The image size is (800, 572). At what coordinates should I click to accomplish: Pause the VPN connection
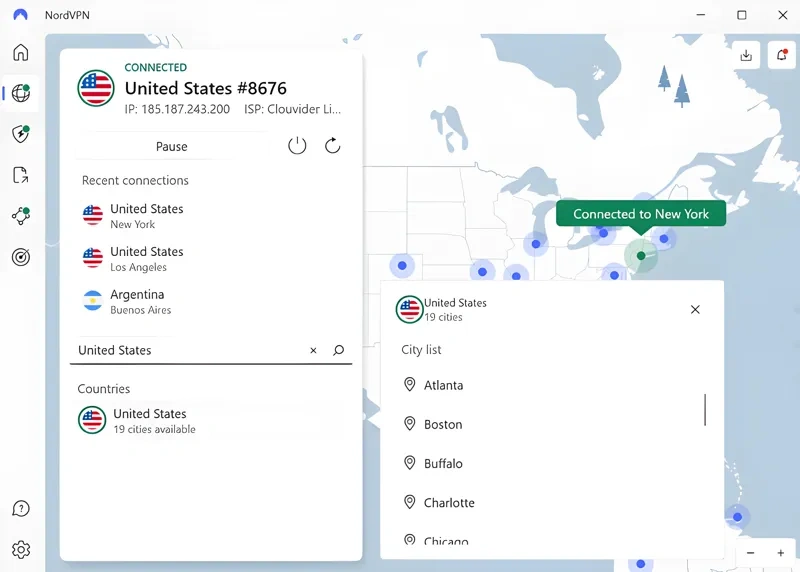[171, 146]
